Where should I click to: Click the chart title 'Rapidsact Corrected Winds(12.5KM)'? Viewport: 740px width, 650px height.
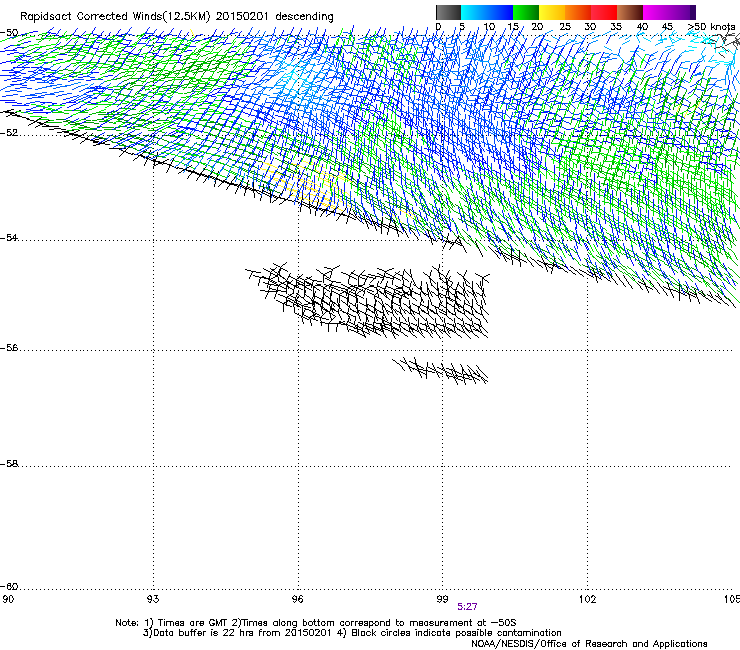[115, 17]
